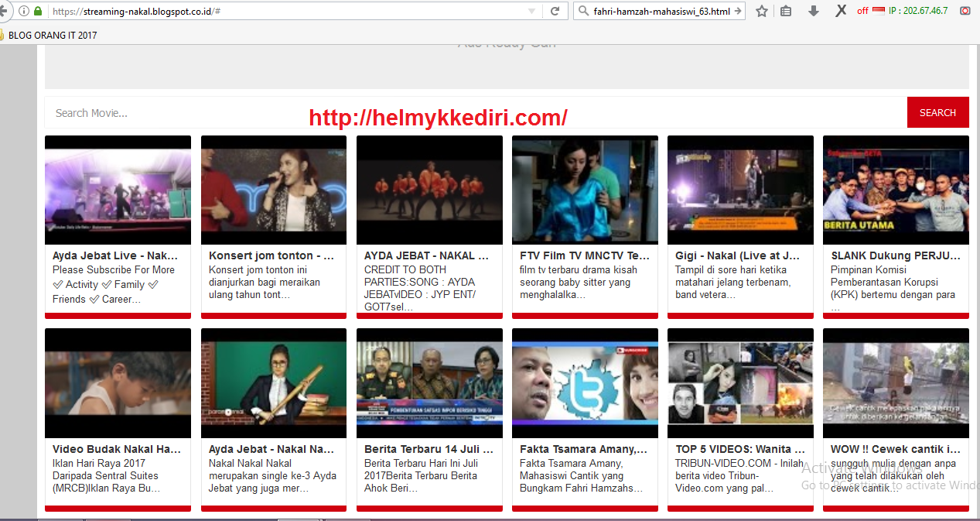
Task: Open Video Budak Nakal thumbnail
Action: pyautogui.click(x=118, y=383)
